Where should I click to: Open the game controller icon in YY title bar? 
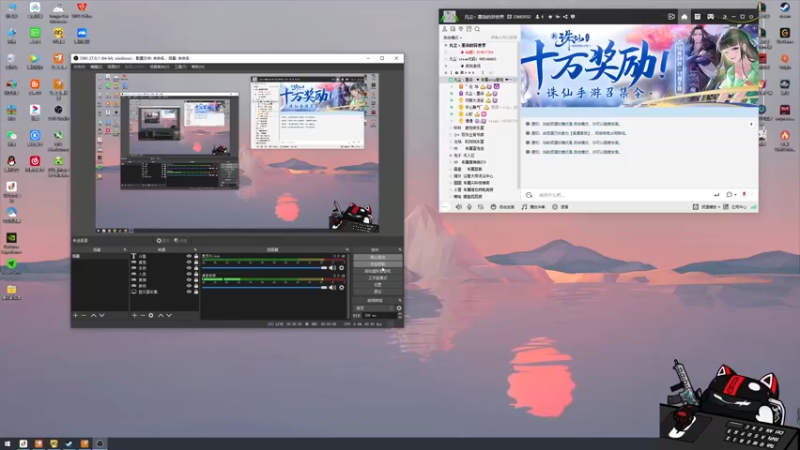coord(710,17)
